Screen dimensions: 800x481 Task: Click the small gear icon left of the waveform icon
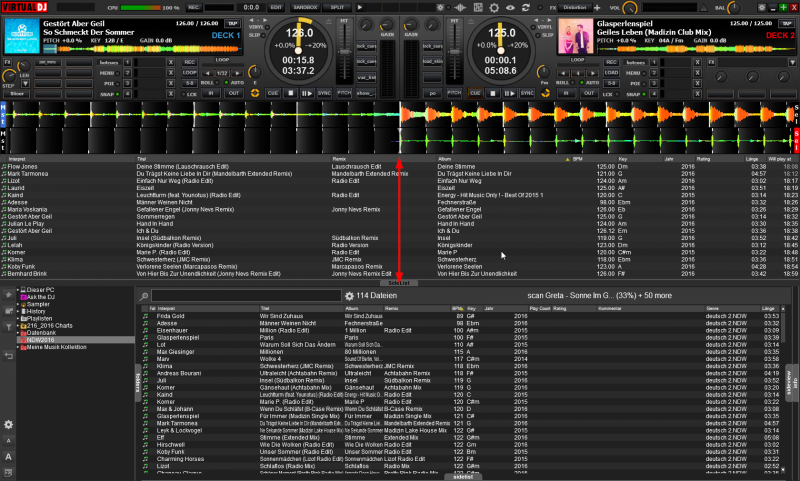click(440, 8)
